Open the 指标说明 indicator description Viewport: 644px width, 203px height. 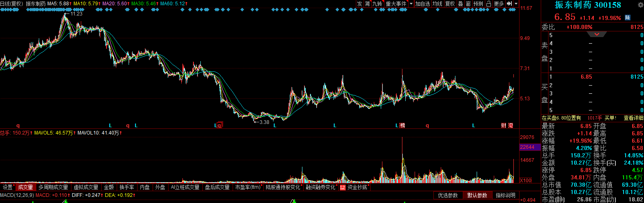[x=506, y=195]
